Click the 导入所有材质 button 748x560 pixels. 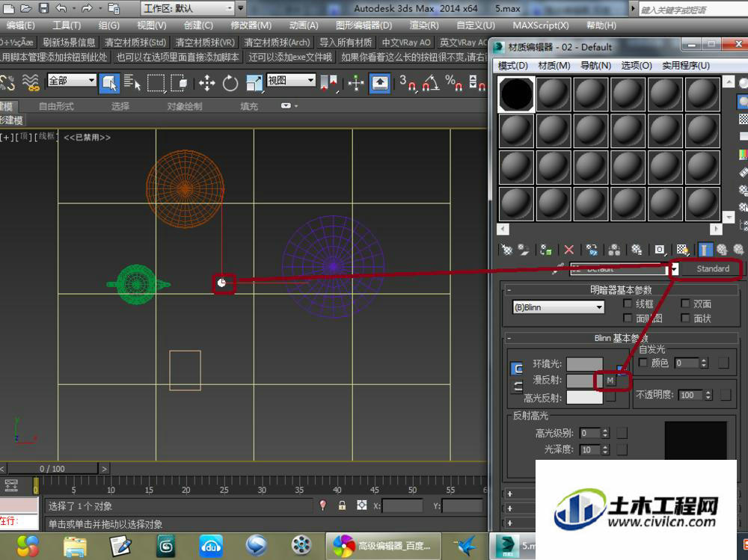[x=346, y=43]
